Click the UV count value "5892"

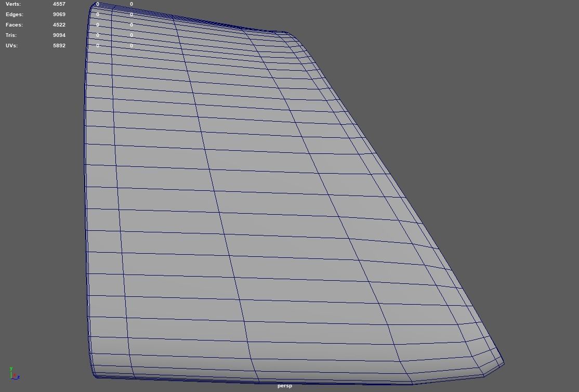[x=59, y=45]
